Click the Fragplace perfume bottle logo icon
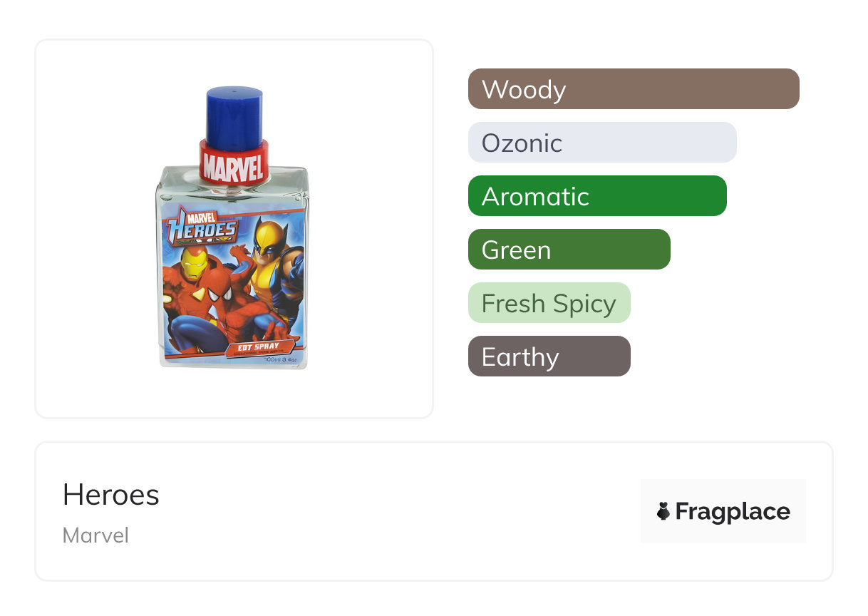The height and width of the screenshot is (616, 868). [663, 511]
